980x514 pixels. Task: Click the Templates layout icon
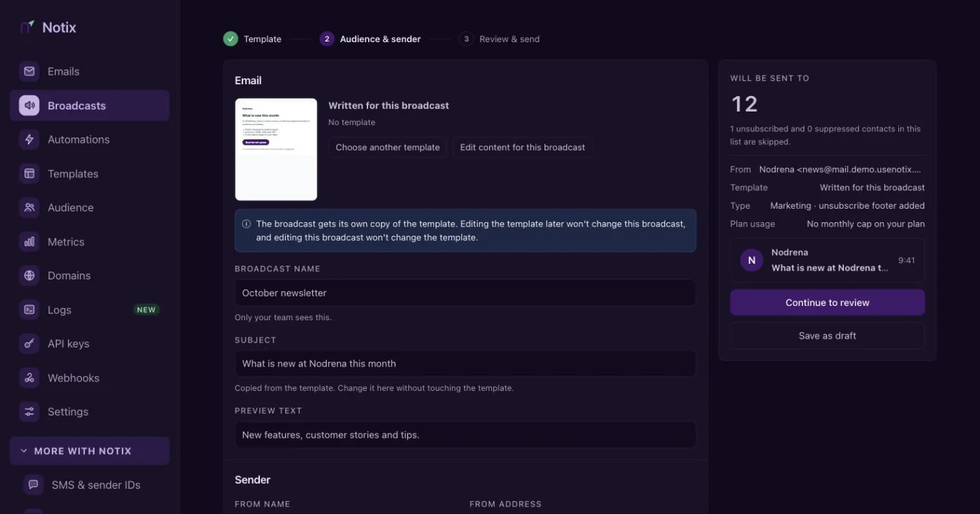[29, 173]
